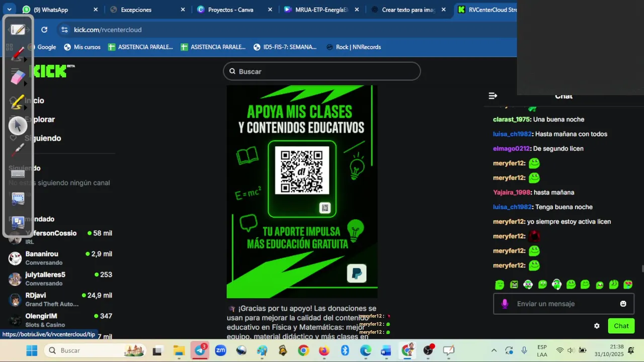Switch to the Crear texto para imagen tab

coord(408,10)
